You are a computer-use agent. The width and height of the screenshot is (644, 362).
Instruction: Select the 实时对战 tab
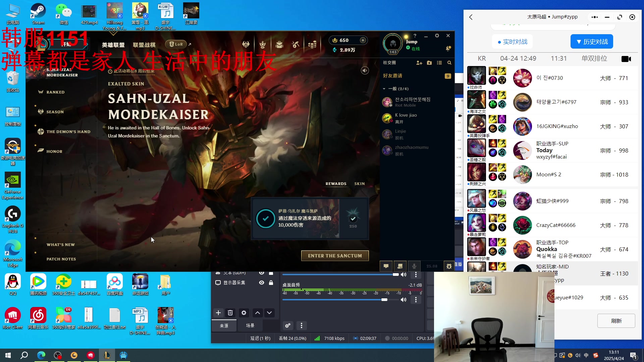coord(513,42)
